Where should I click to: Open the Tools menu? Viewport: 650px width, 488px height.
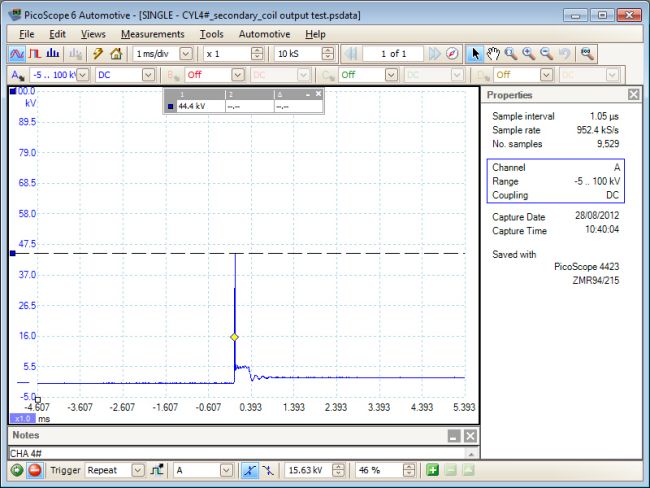[211, 34]
